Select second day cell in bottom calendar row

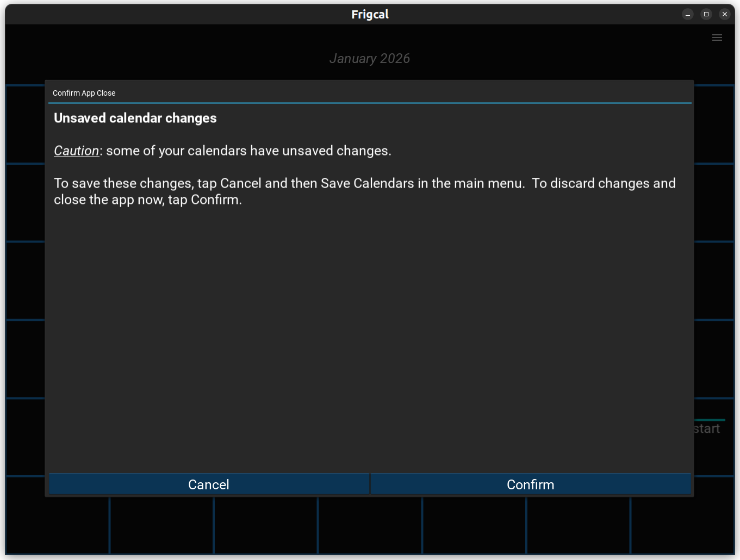tap(161, 525)
